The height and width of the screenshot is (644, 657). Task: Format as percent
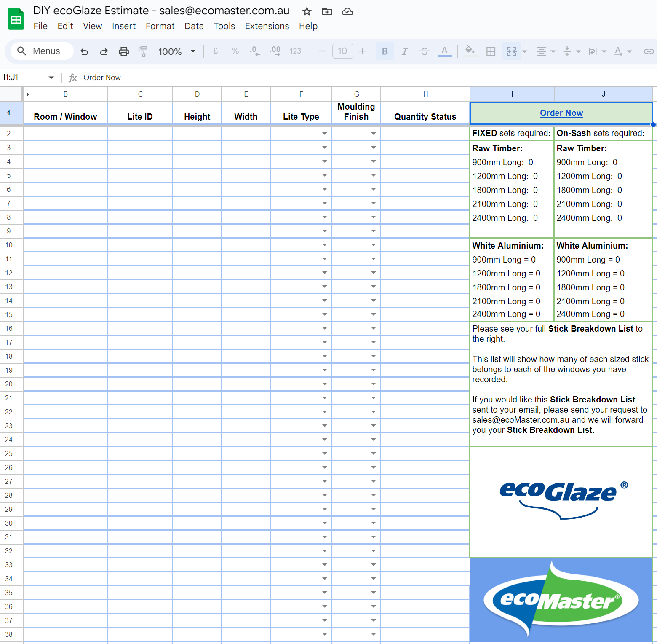click(x=235, y=51)
